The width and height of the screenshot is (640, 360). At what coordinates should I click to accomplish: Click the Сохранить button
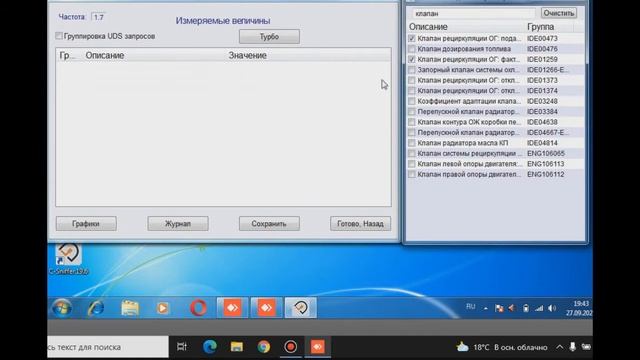(269, 223)
